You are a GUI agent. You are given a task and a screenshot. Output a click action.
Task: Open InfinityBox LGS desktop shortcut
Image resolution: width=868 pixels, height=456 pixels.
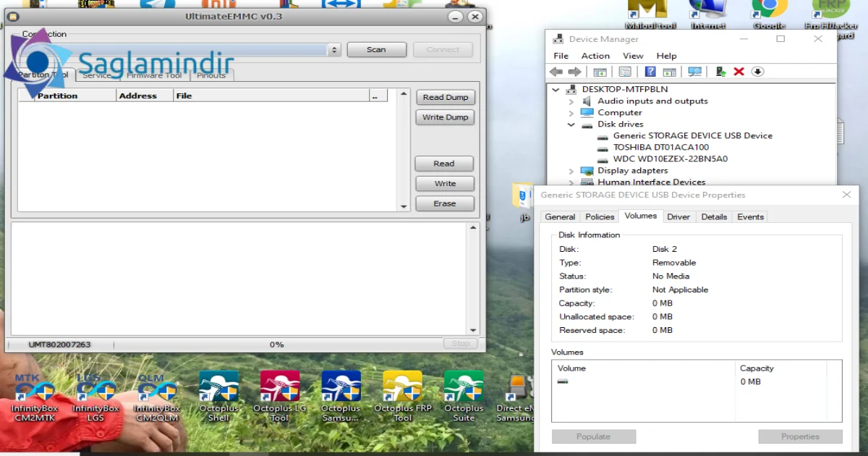pyautogui.click(x=95, y=397)
